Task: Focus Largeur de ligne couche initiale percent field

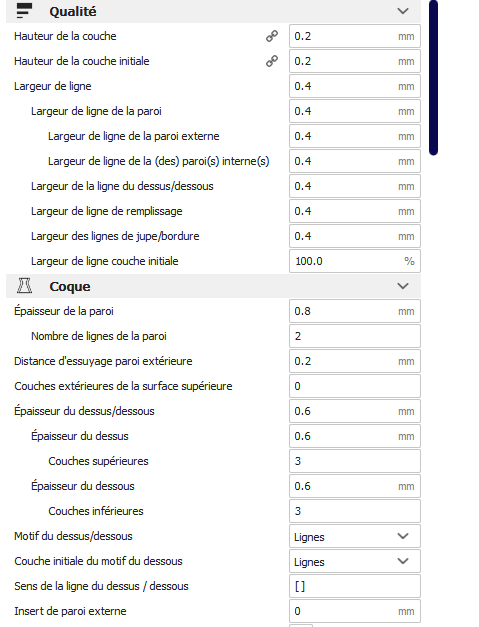Action: point(355,261)
